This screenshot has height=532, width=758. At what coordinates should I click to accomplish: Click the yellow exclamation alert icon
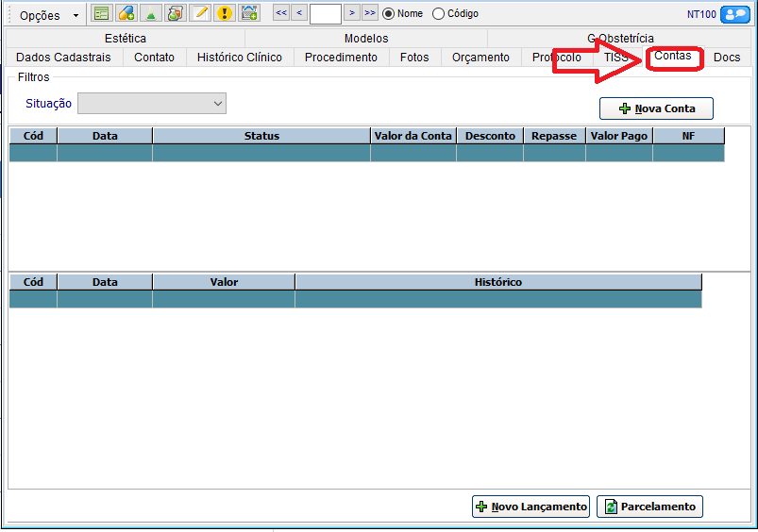pyautogui.click(x=224, y=13)
